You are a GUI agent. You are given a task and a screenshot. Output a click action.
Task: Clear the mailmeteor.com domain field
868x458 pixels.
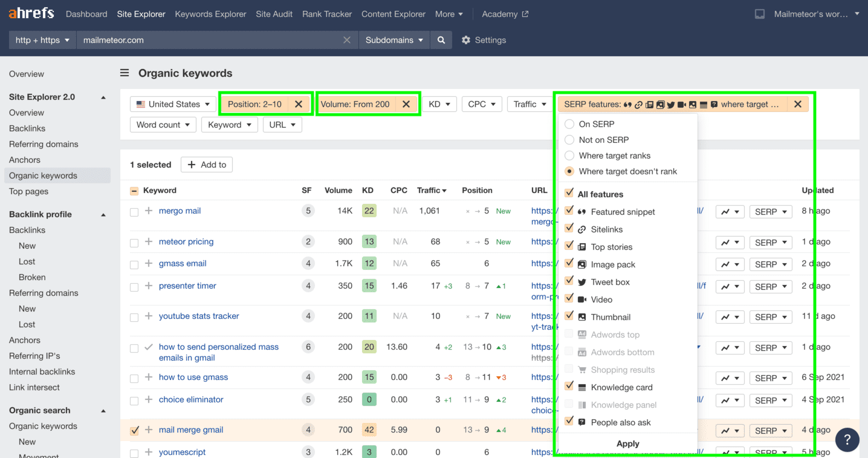(347, 40)
